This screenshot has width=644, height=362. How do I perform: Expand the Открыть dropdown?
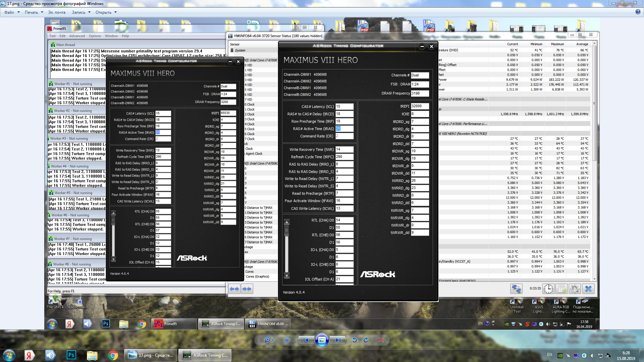point(106,12)
